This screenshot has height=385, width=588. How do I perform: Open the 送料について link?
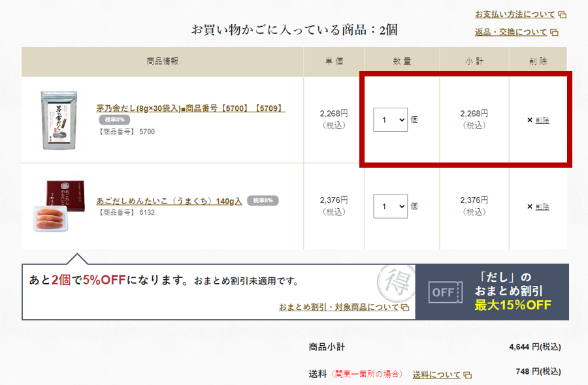tap(436, 375)
